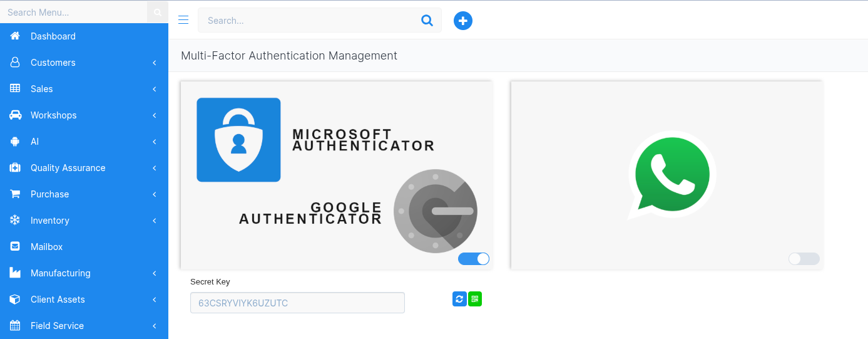The image size is (868, 339).
Task: Expand the Customers menu chevron
Action: point(154,63)
